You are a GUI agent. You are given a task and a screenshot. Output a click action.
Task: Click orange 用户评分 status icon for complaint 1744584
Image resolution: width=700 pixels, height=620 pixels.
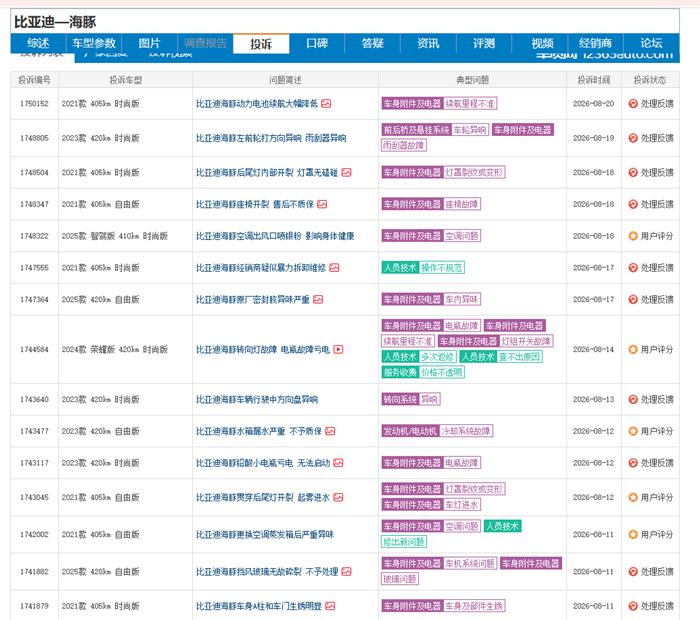pyautogui.click(x=633, y=350)
